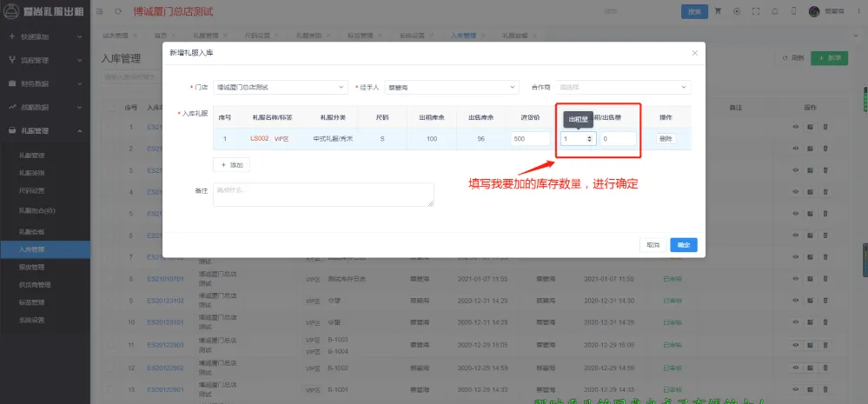Click the 进货价 input showing 500
The image size is (868, 404).
tap(530, 138)
